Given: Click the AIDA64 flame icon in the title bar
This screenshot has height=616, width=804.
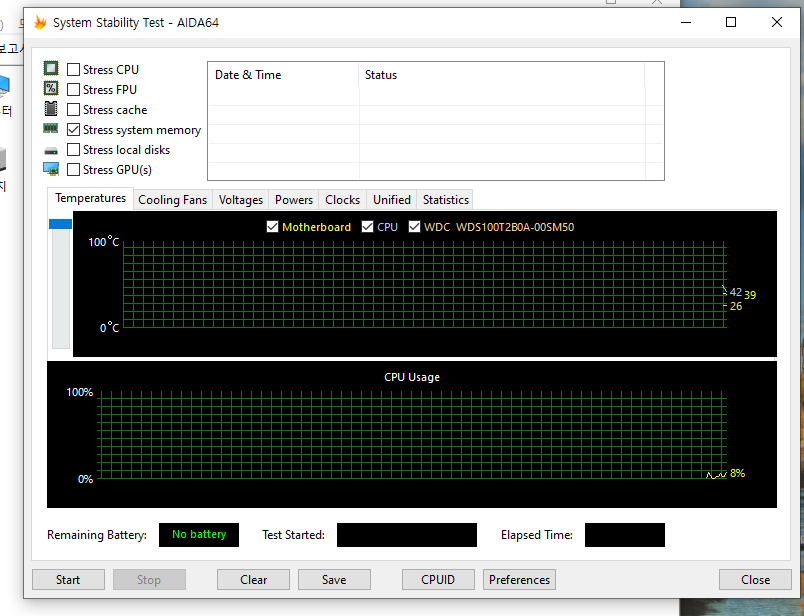Looking at the screenshot, I should [41, 23].
